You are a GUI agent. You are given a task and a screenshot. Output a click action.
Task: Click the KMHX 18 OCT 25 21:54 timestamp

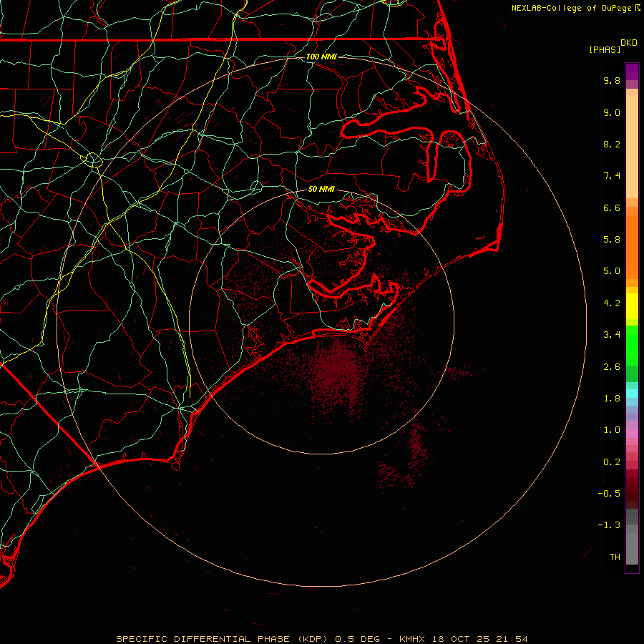point(463,639)
